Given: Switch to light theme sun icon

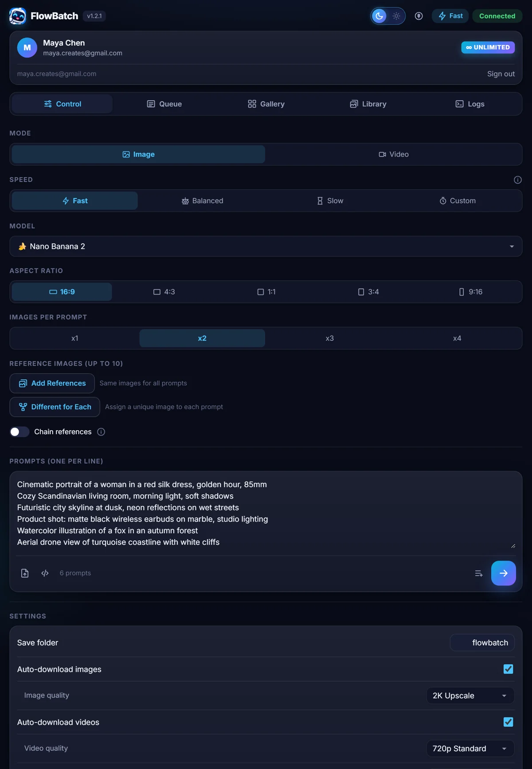Looking at the screenshot, I should (396, 16).
